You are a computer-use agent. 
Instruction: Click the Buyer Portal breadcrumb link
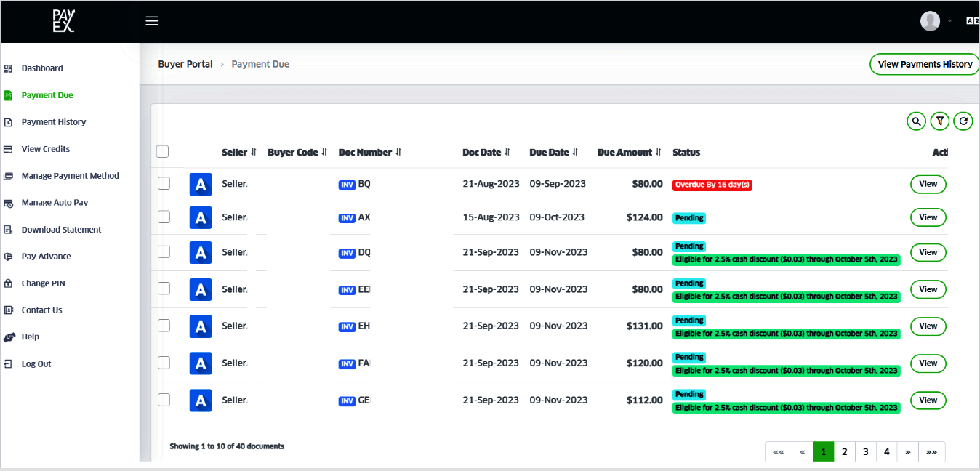[x=185, y=63]
